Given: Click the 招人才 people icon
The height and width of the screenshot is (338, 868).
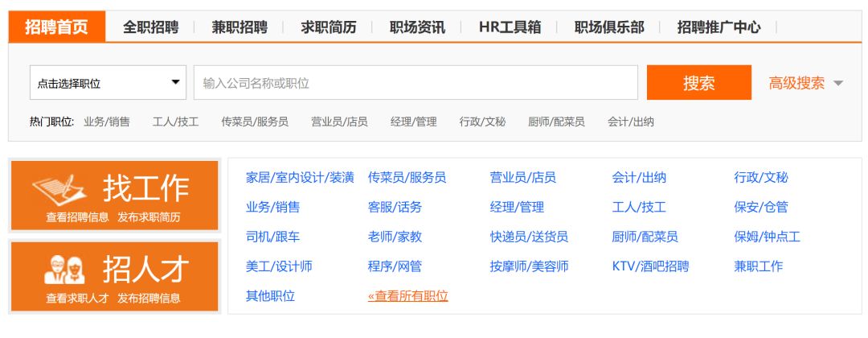Looking at the screenshot, I should [65, 270].
